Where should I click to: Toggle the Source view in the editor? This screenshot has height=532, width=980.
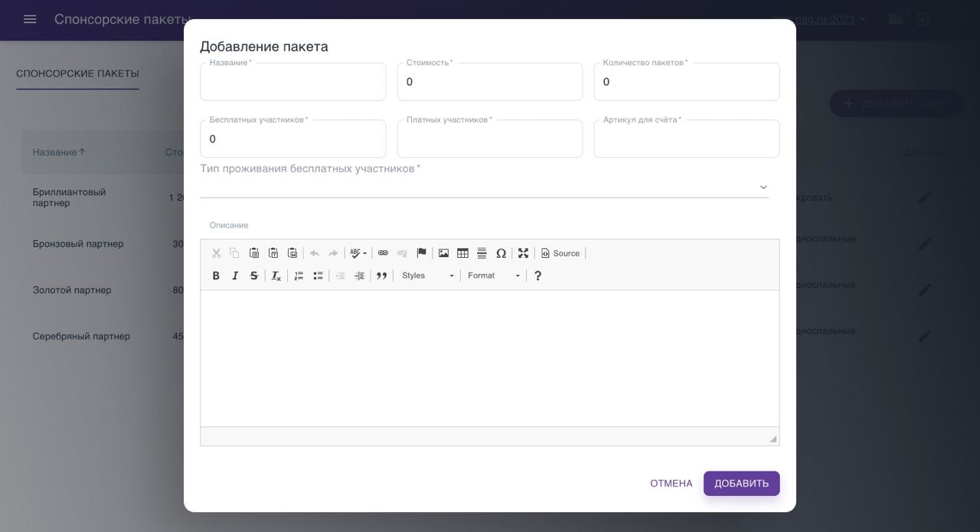point(560,253)
